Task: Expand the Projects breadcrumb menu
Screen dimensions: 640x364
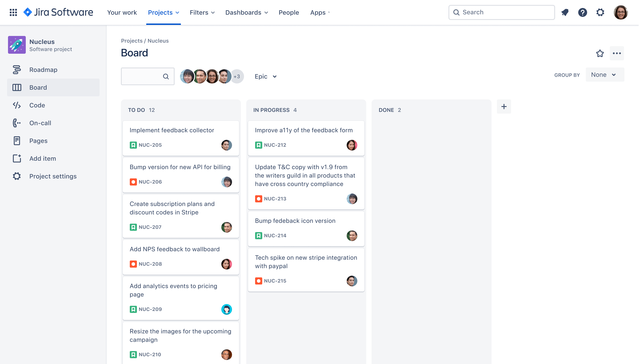Action: (131, 40)
